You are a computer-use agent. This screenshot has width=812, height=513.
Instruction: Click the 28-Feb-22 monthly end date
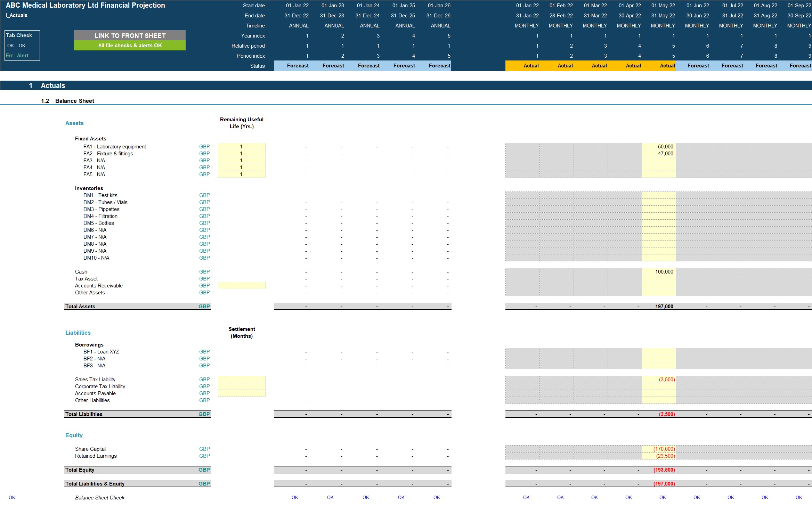tap(561, 16)
